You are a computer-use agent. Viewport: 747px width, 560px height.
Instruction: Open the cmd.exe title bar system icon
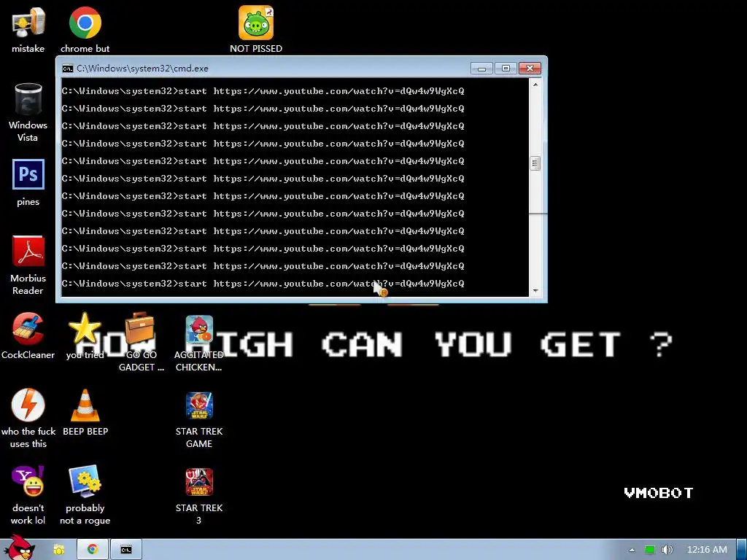coord(68,69)
